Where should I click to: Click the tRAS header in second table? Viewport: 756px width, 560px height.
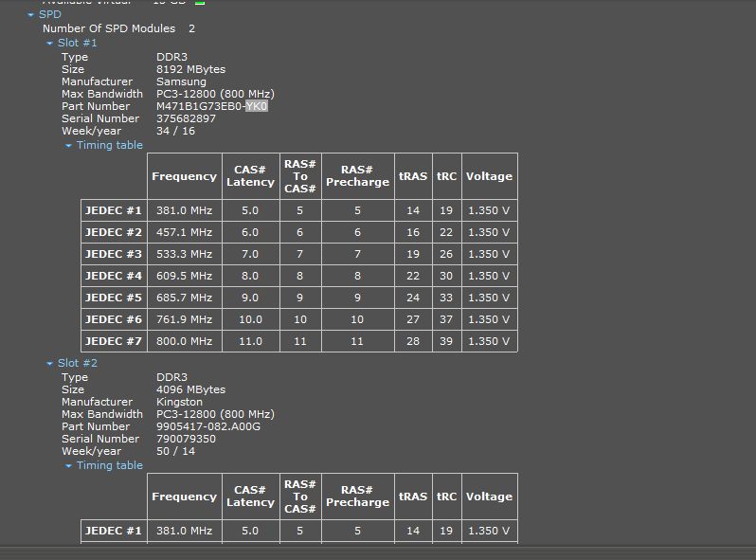coord(413,497)
